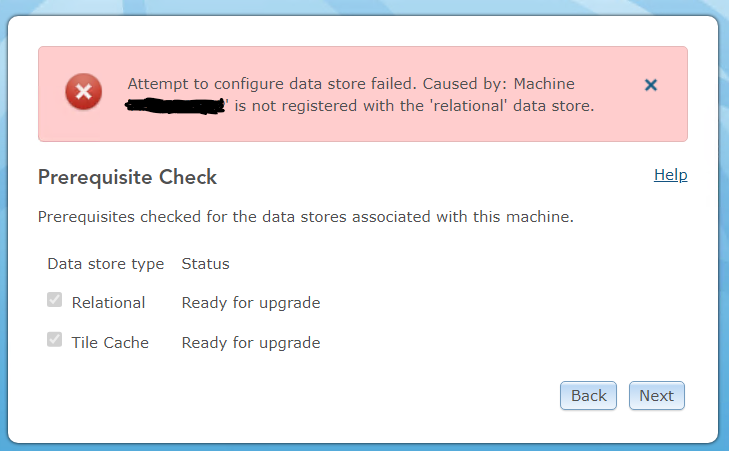Image resolution: width=729 pixels, height=451 pixels.
Task: Click Relational's Ready for upgrade status
Action: (250, 302)
